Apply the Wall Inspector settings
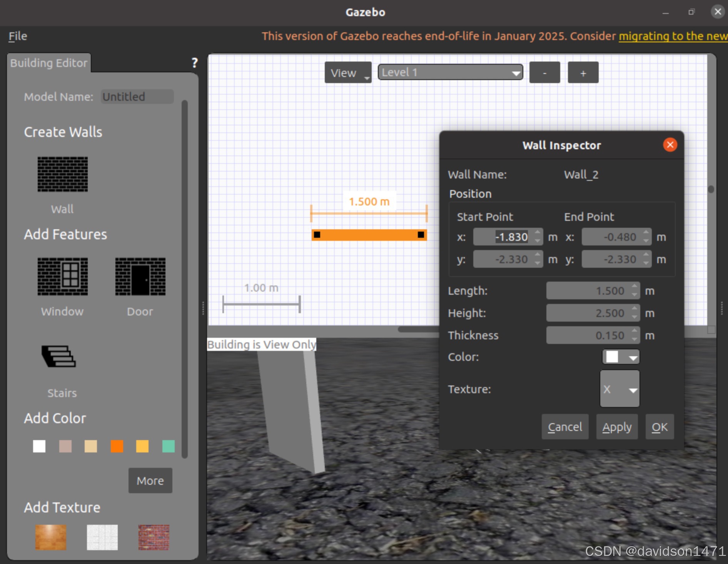This screenshot has width=728, height=564. [617, 427]
